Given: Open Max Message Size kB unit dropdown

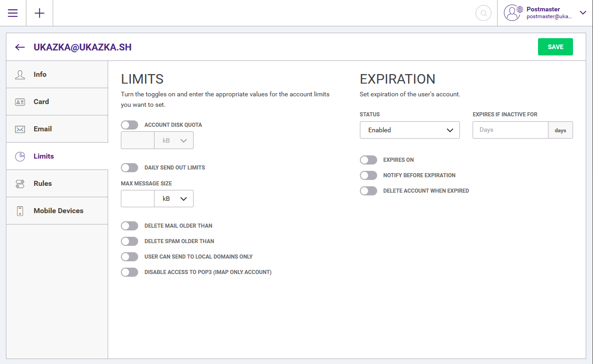Looking at the screenshot, I should (174, 199).
